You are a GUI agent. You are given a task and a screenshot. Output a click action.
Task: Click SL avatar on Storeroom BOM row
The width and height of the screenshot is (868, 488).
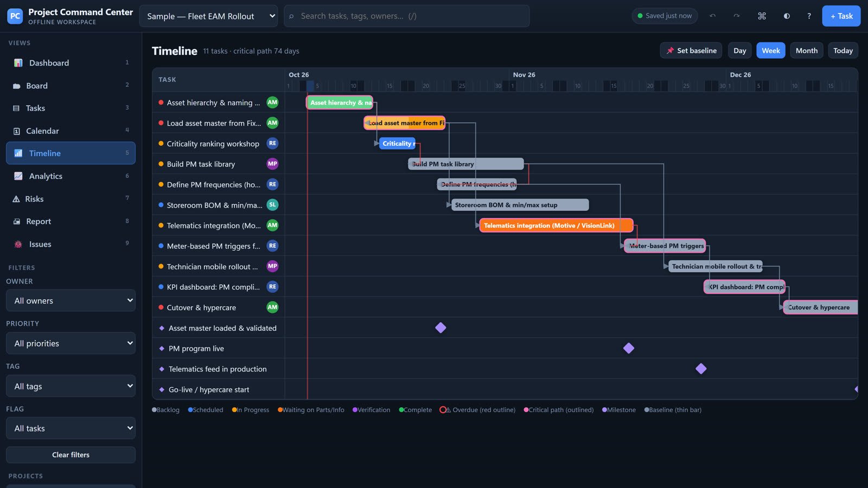tap(272, 205)
